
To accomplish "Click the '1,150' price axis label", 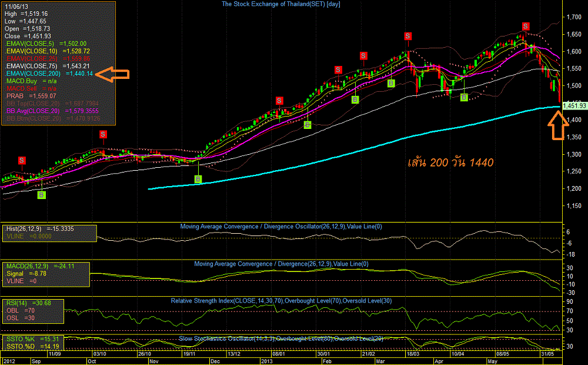I will pyautogui.click(x=574, y=206).
